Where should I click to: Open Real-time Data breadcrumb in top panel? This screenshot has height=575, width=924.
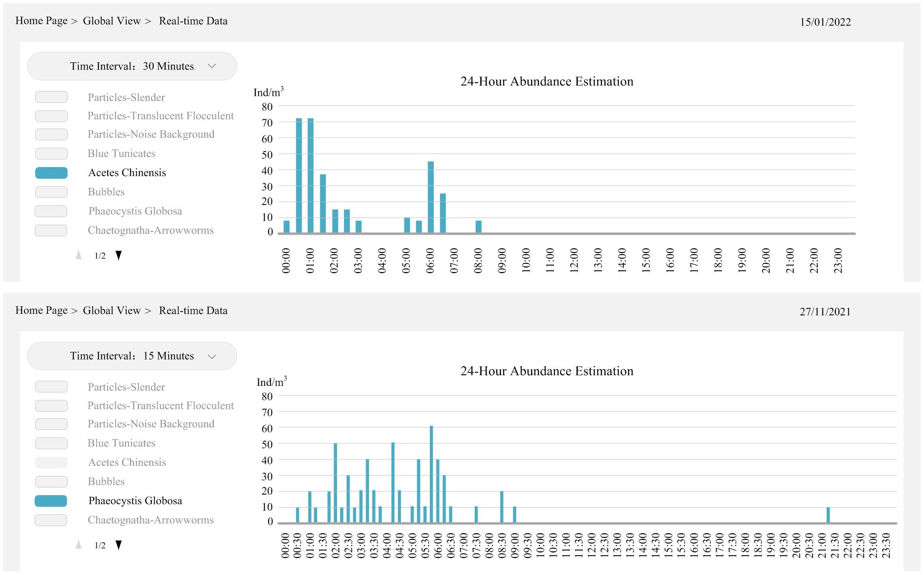tap(193, 21)
